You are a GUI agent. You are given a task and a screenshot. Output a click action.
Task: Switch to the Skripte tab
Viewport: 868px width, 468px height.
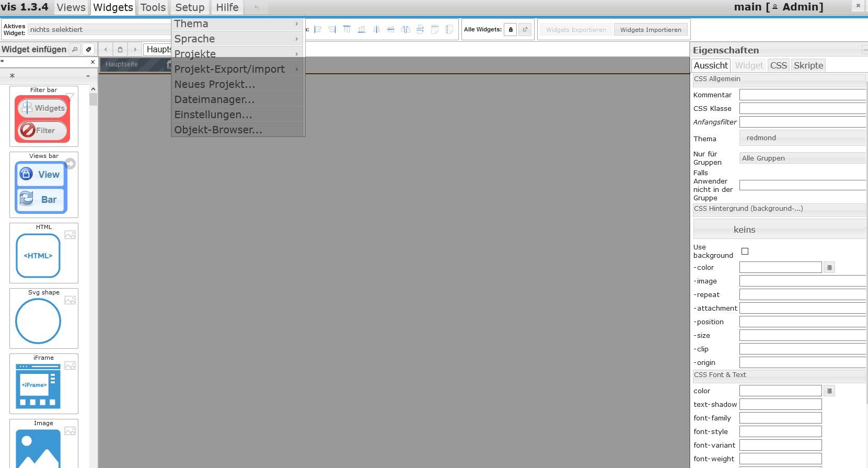coord(808,65)
